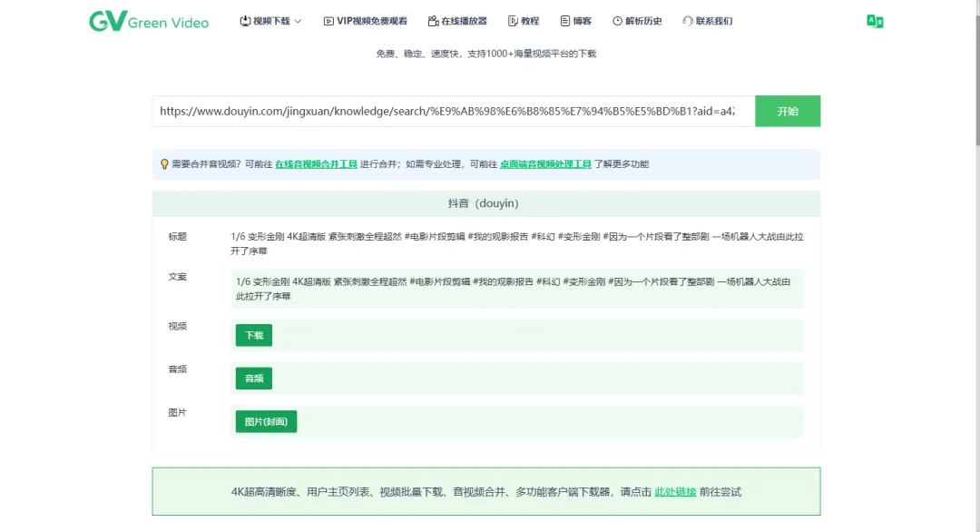Click the 视频 row label
The height and width of the screenshot is (532, 980).
pyautogui.click(x=178, y=326)
